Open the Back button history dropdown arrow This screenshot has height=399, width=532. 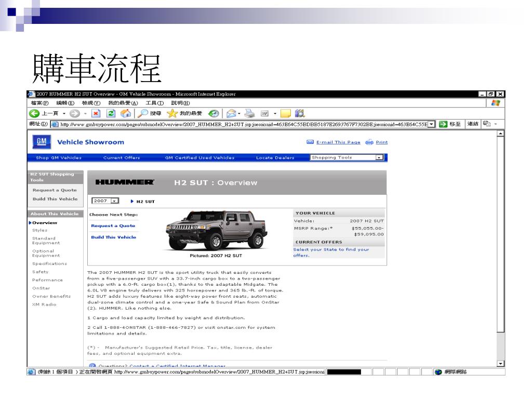64,114
